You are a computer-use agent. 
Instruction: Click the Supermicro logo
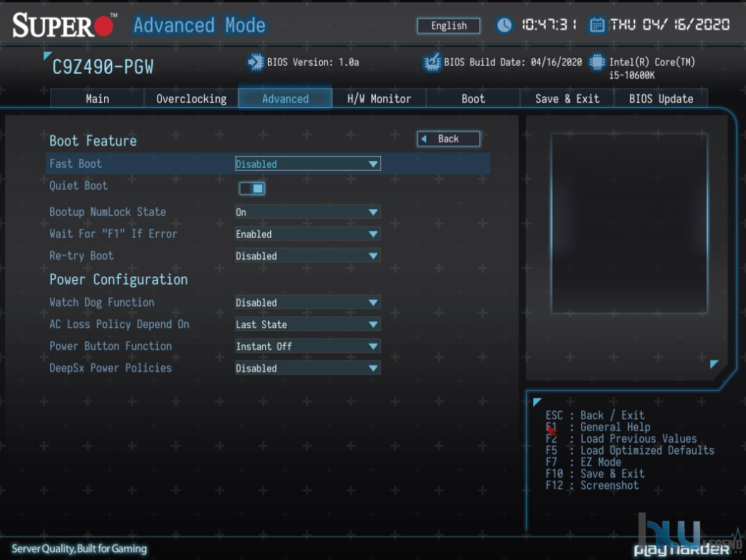pyautogui.click(x=65, y=25)
